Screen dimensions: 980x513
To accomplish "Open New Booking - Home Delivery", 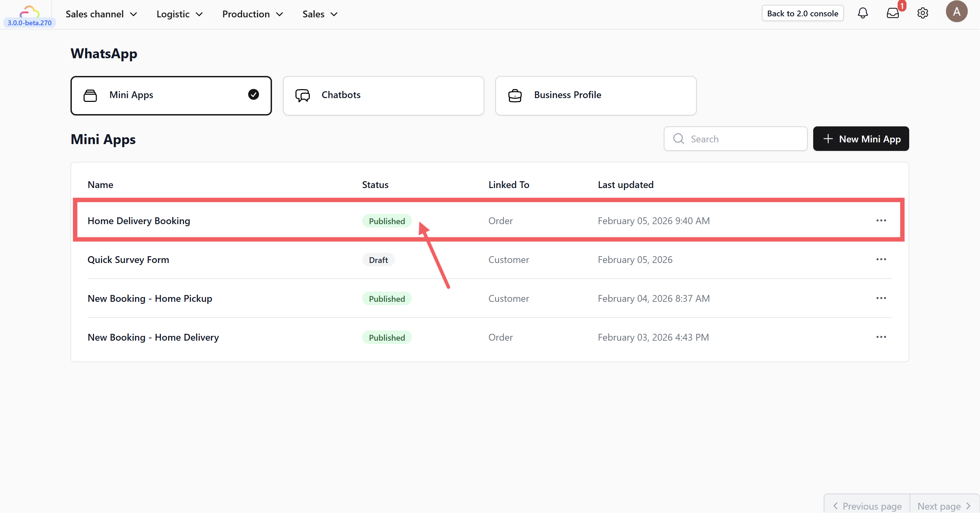I will (x=153, y=338).
